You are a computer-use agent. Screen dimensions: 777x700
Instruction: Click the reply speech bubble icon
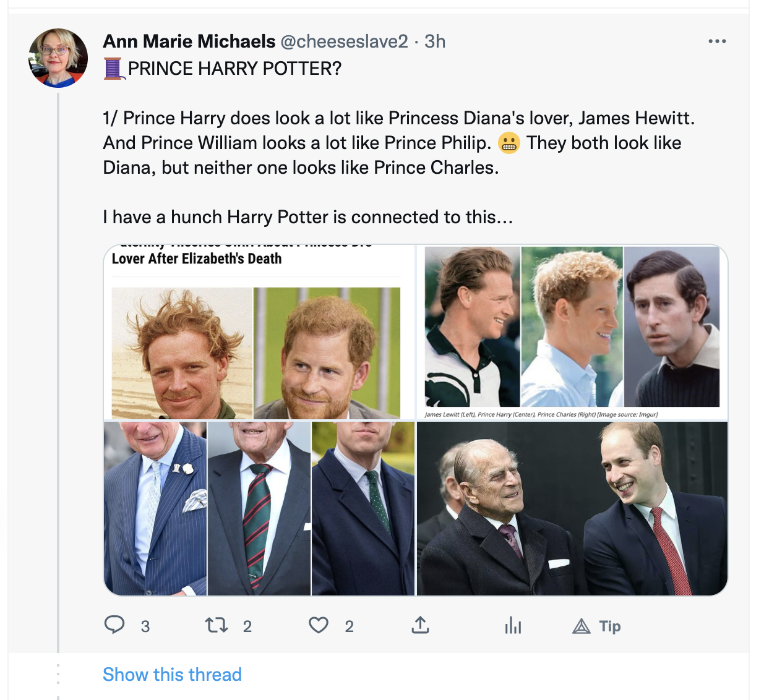[x=114, y=625]
